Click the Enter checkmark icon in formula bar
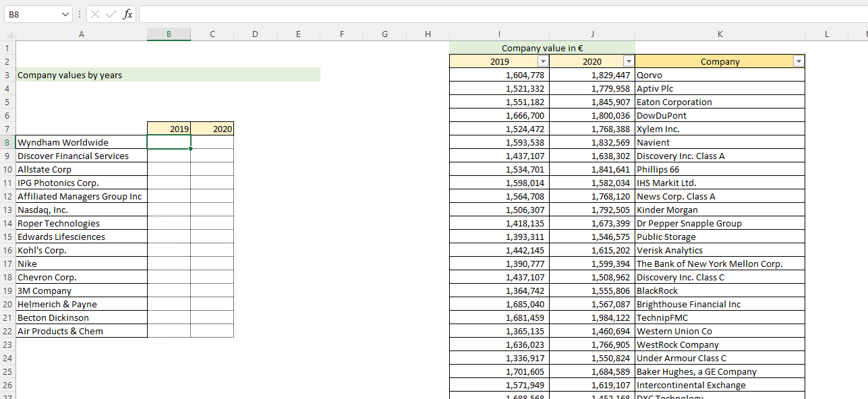This screenshot has width=868, height=399. 111,14
